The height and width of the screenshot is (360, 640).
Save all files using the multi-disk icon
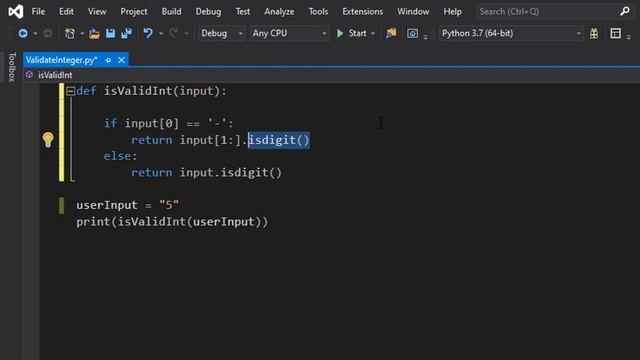[127, 33]
